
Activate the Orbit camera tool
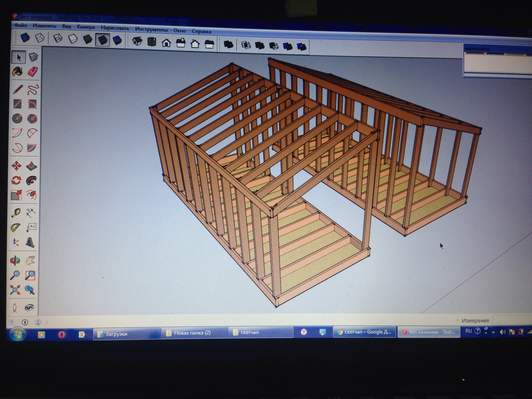(15, 260)
